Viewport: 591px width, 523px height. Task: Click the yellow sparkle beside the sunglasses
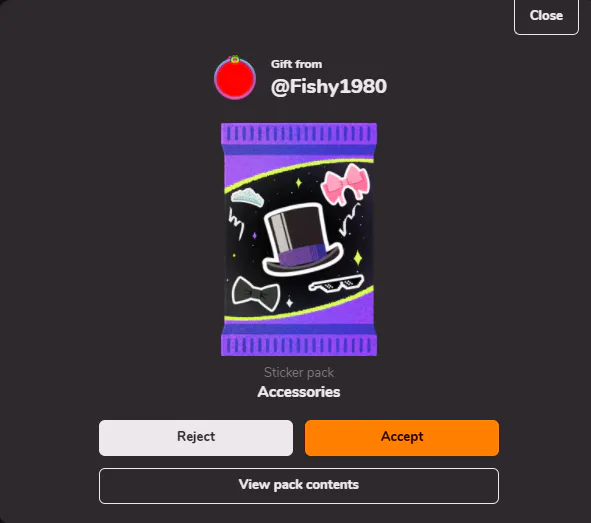pyautogui.click(x=358, y=258)
